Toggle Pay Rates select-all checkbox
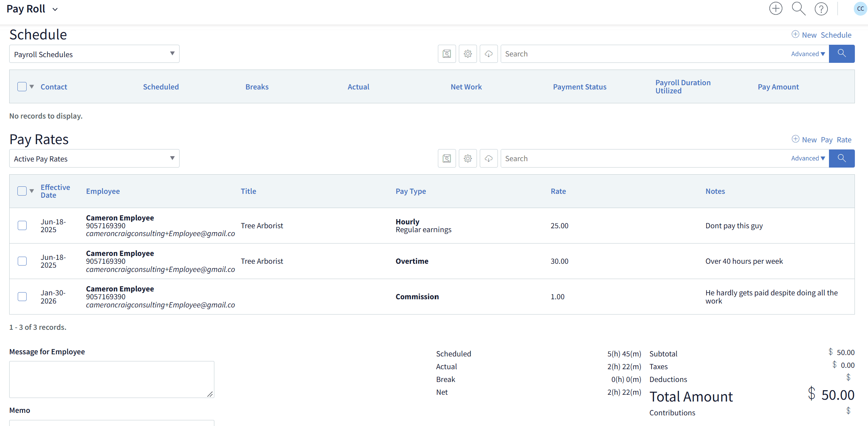868x426 pixels. 22,191
